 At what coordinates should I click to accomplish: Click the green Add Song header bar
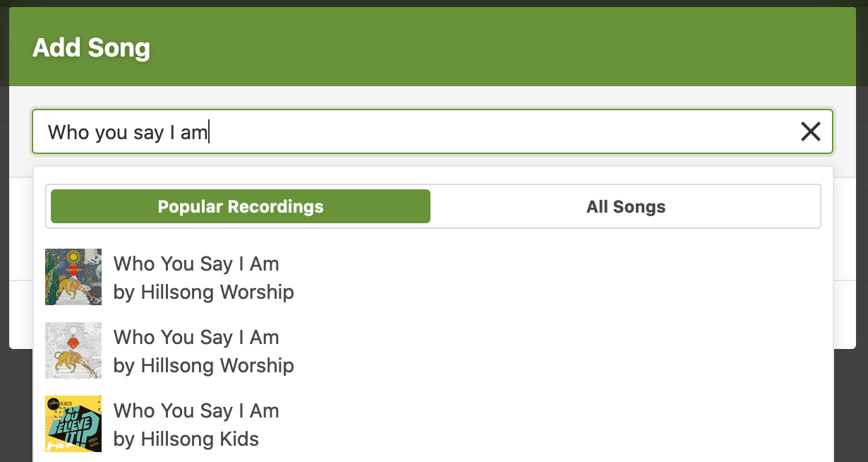pyautogui.click(x=433, y=47)
